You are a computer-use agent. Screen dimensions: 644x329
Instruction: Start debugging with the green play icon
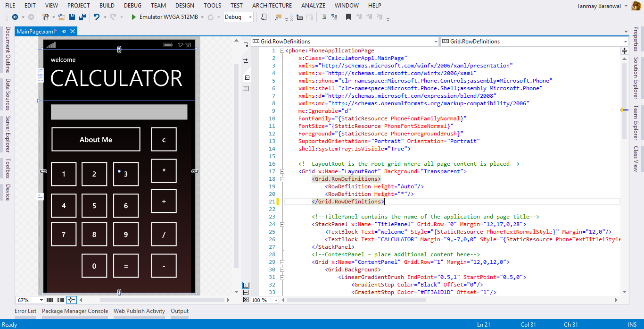134,17
